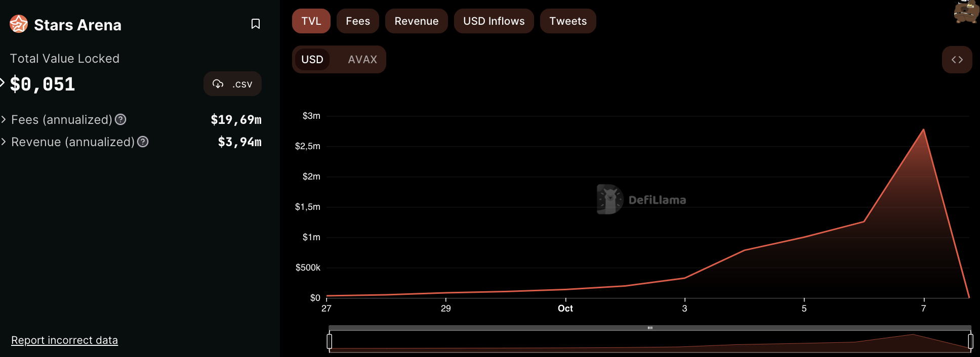Click the $3,94m revenue value

[x=240, y=142]
